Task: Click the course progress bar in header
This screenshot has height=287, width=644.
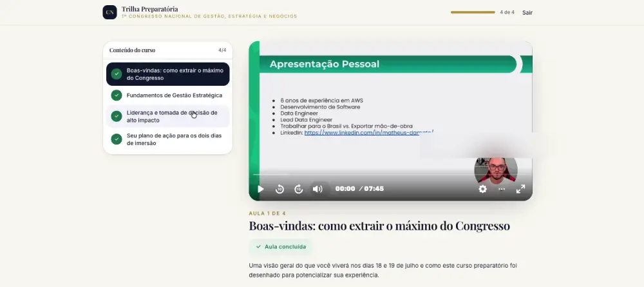Action: point(473,12)
